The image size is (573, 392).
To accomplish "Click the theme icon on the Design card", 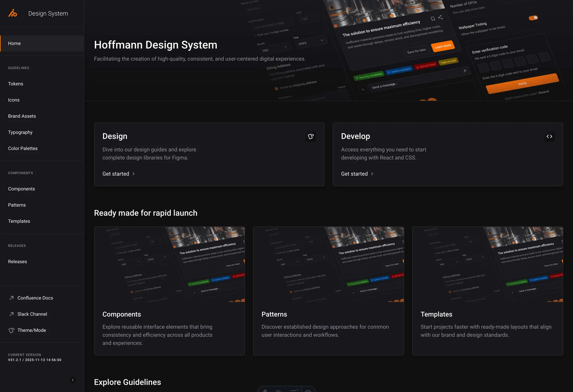I will (311, 136).
